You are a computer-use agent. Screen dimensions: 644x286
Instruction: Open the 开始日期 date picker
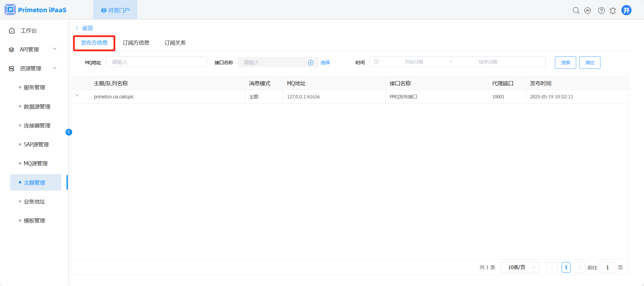413,62
